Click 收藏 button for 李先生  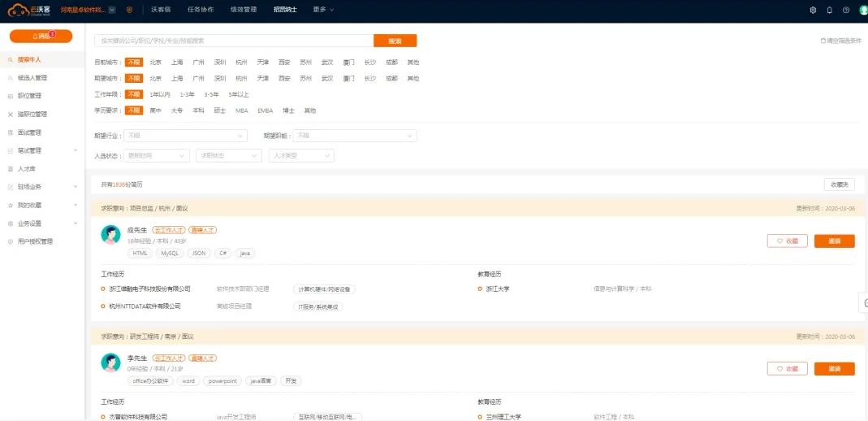point(787,369)
